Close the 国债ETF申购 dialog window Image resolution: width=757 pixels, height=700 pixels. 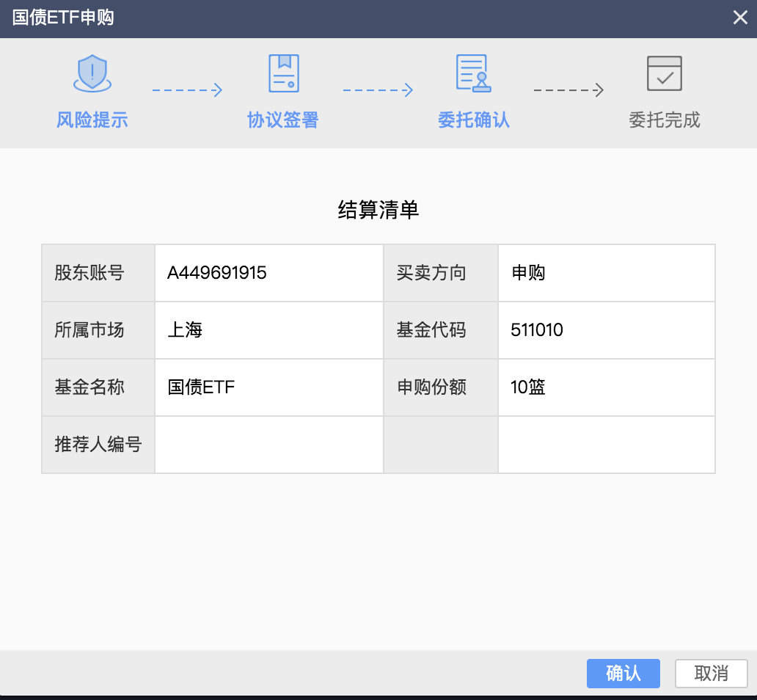point(739,18)
